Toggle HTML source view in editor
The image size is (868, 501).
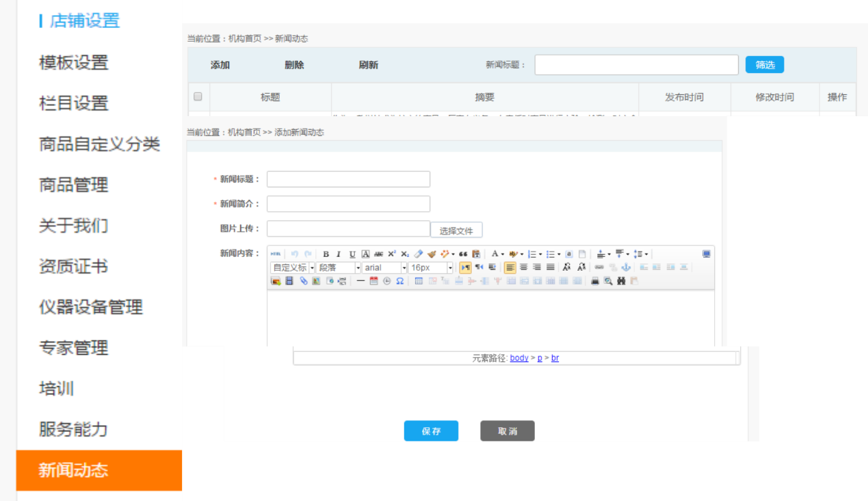275,254
